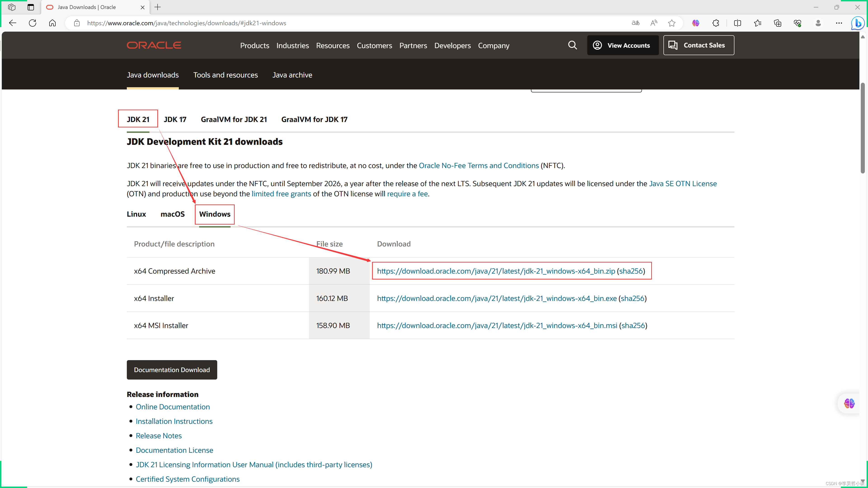The image size is (868, 488).
Task: Open the Certified System Configurations link
Action: 188,479
